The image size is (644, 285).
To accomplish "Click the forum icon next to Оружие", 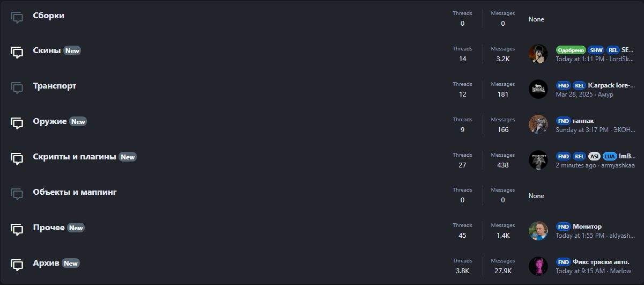I will (x=17, y=123).
